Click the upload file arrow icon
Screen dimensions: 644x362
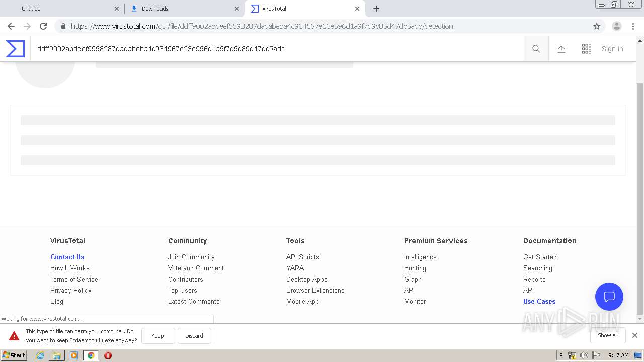click(x=561, y=49)
